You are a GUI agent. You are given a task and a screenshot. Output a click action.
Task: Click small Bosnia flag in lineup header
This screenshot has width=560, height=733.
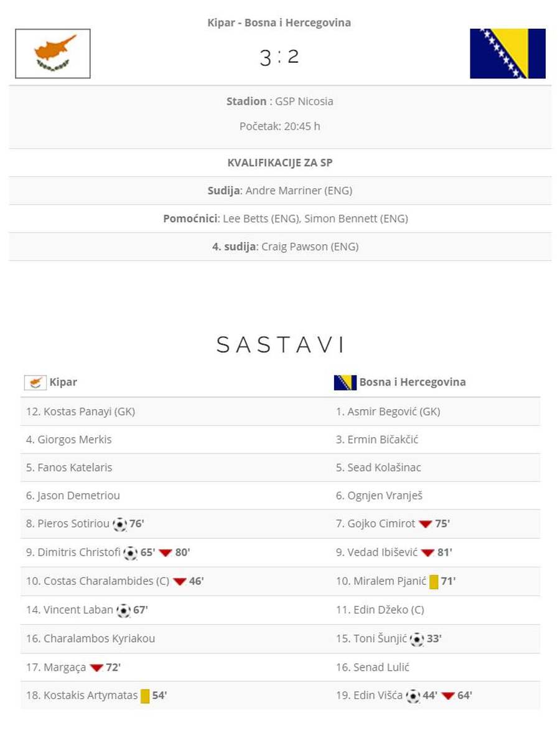pyautogui.click(x=345, y=382)
